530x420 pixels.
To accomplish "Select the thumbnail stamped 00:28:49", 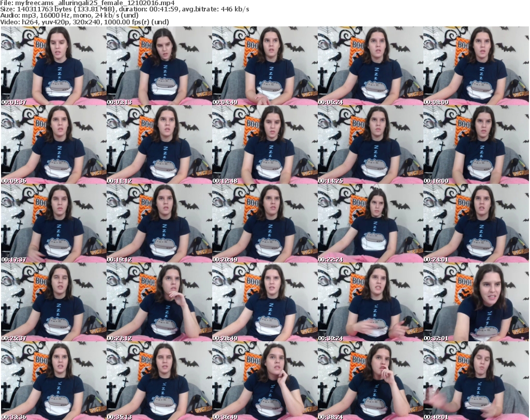I will coord(264,302).
